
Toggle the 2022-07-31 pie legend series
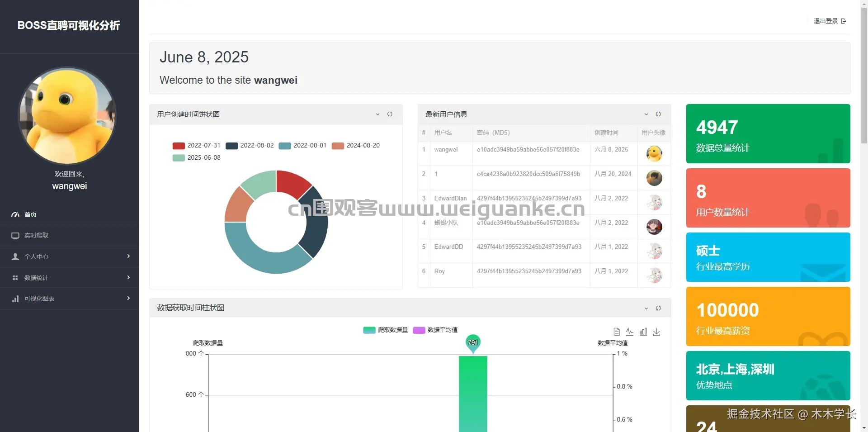tap(196, 145)
